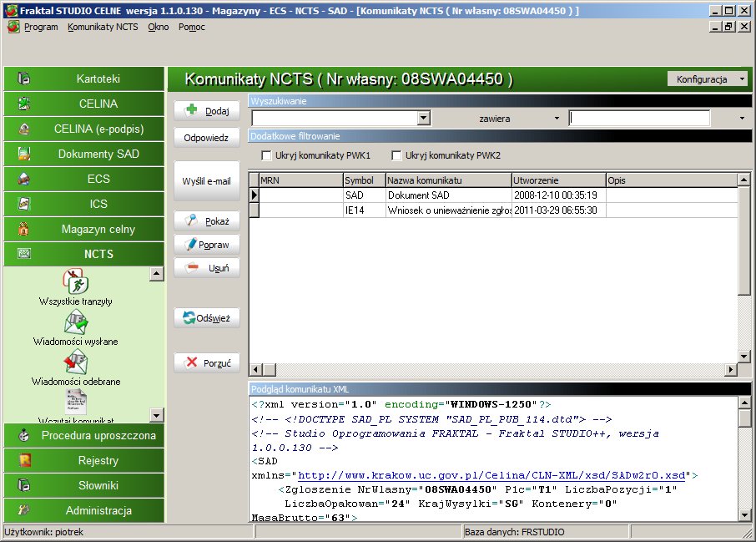This screenshot has height=542, width=756.
Task: Expand the search field selector combo box
Action: 424,118
